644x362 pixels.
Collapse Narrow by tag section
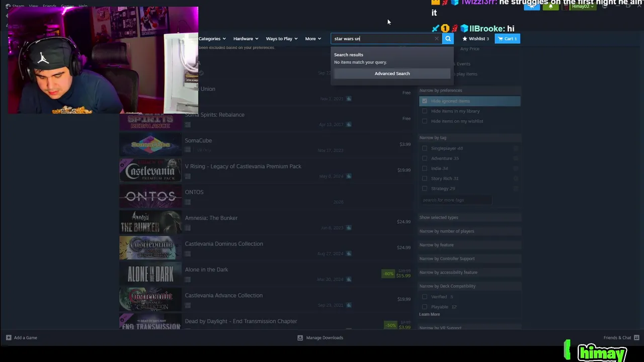469,138
